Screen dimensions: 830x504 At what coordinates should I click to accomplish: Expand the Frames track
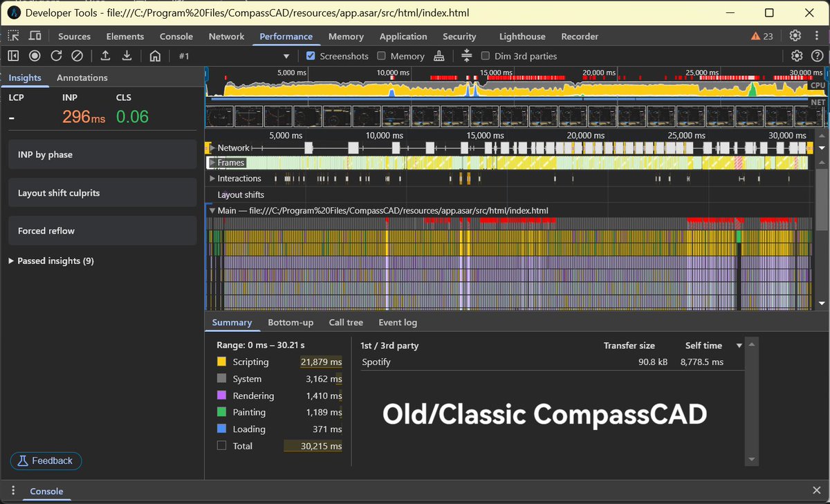[212, 162]
